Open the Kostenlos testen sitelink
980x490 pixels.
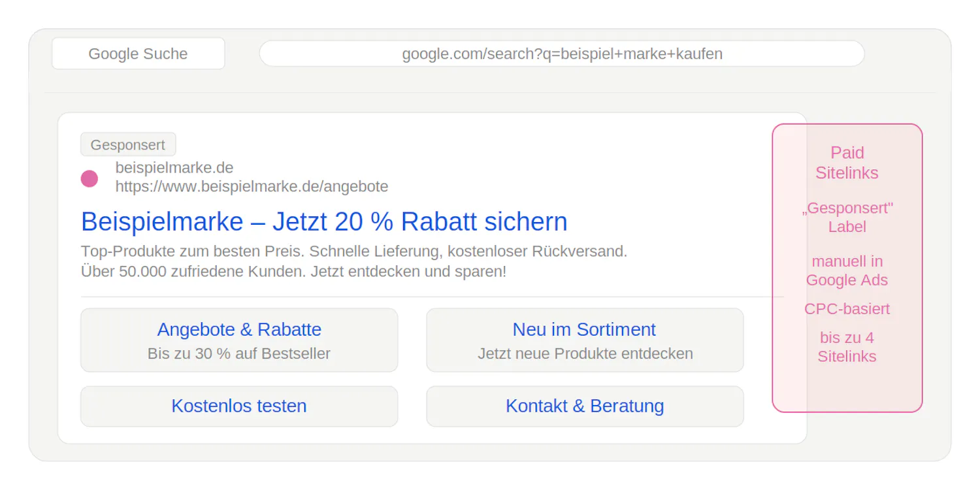coord(239,406)
